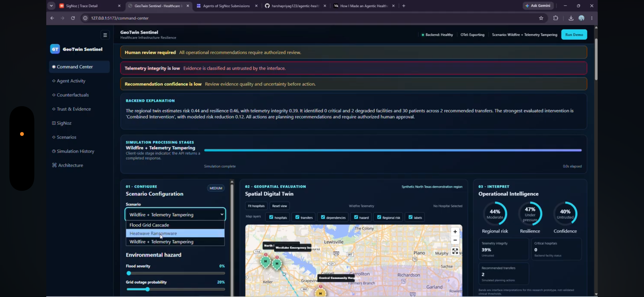This screenshot has width=644, height=297.
Task: Toggle the hospitals map layer checkbox
Action: pos(271,217)
